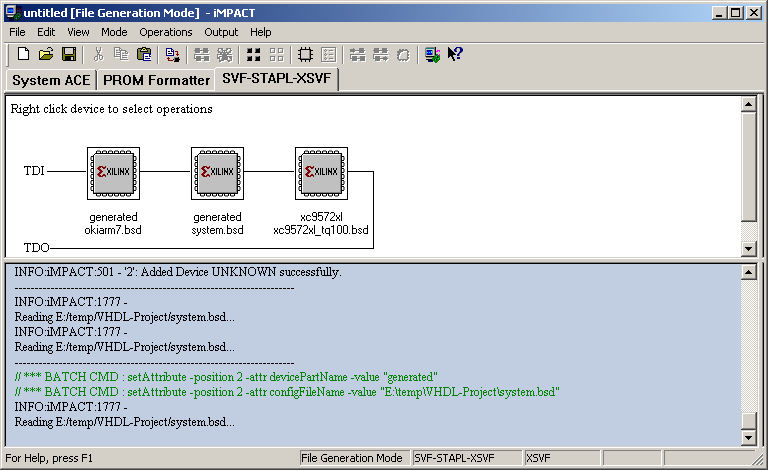Select the okiarm7.bsd device chip
This screenshot has width=768, height=470.
[x=113, y=173]
